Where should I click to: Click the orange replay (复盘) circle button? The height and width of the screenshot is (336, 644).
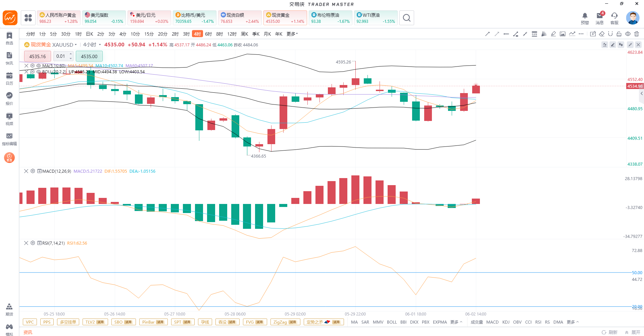pos(9,157)
